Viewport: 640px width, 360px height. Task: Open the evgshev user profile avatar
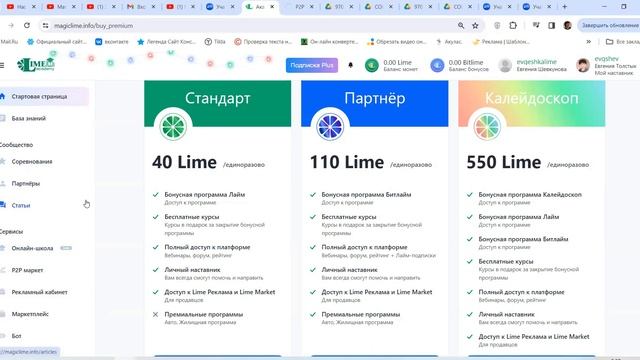[583, 65]
